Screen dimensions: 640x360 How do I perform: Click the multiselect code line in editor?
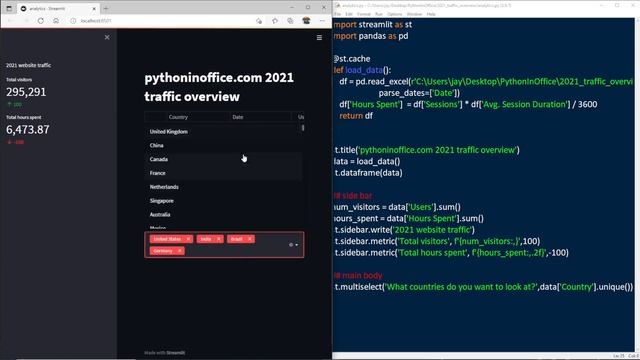click(x=483, y=287)
